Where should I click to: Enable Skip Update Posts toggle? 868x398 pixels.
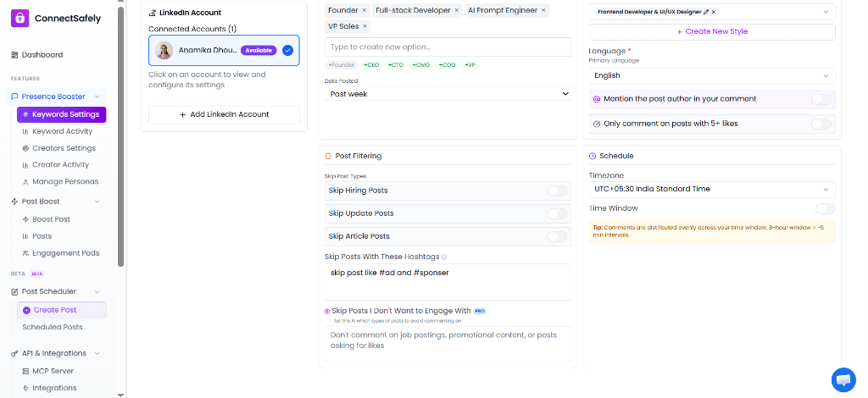557,214
